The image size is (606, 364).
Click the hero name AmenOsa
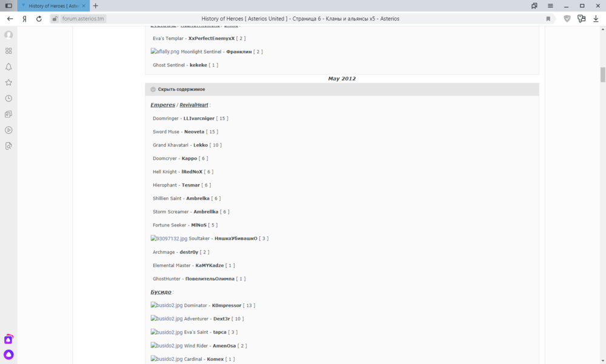[224, 346]
